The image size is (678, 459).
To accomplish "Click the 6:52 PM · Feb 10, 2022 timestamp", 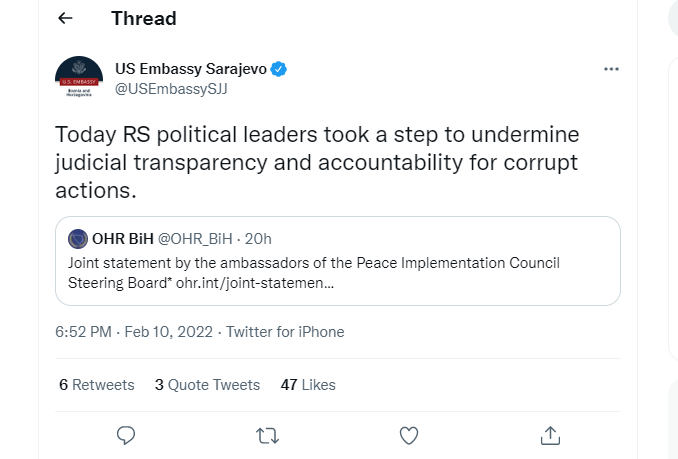I will 136,332.
